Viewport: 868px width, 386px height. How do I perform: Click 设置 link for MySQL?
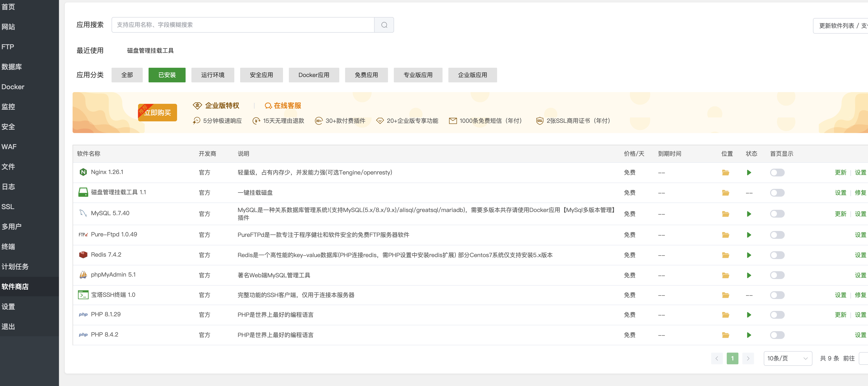coord(860,214)
